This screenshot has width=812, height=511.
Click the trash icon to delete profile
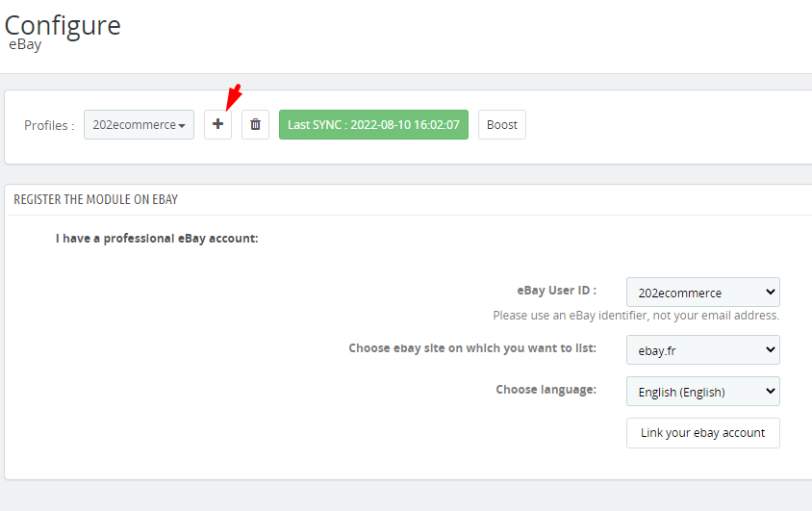[255, 125]
